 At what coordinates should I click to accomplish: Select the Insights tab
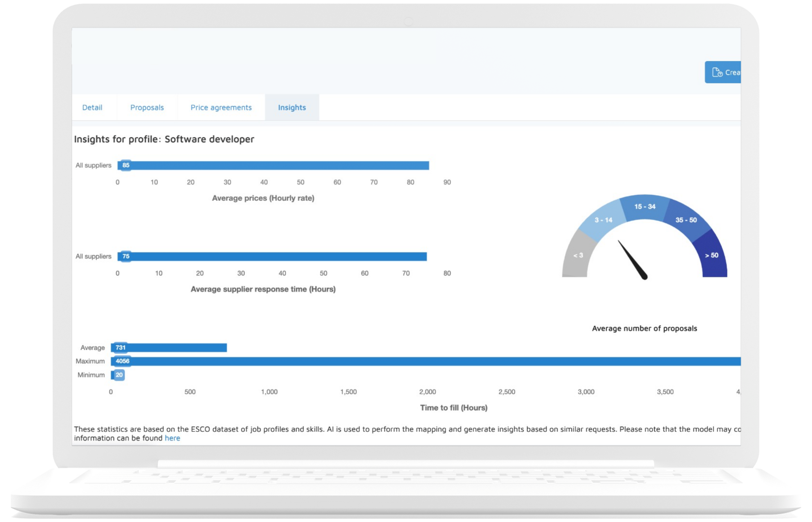click(x=292, y=107)
